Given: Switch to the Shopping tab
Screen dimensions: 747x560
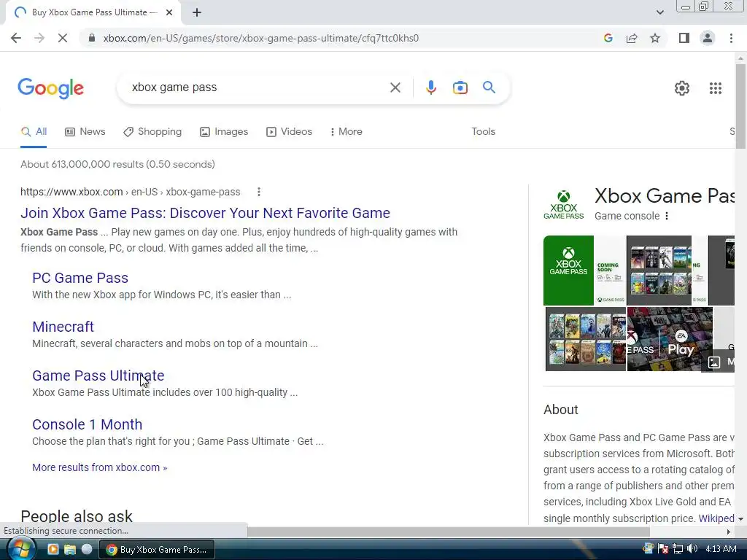Looking at the screenshot, I should coord(152,132).
